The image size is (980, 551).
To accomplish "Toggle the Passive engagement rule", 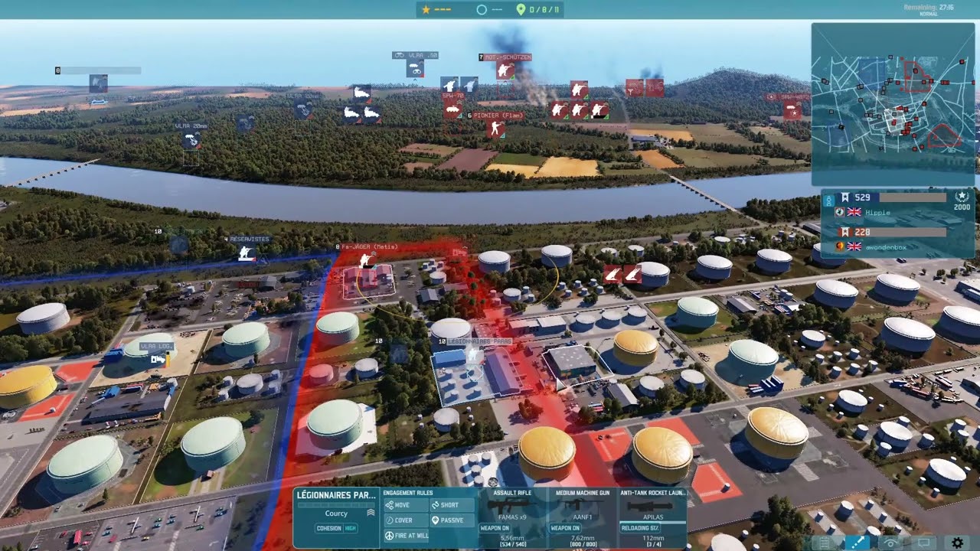I will pos(451,520).
